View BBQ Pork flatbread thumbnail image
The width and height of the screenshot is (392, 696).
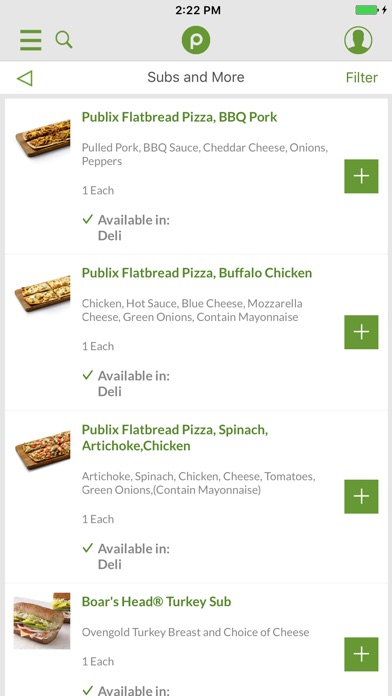(x=43, y=138)
